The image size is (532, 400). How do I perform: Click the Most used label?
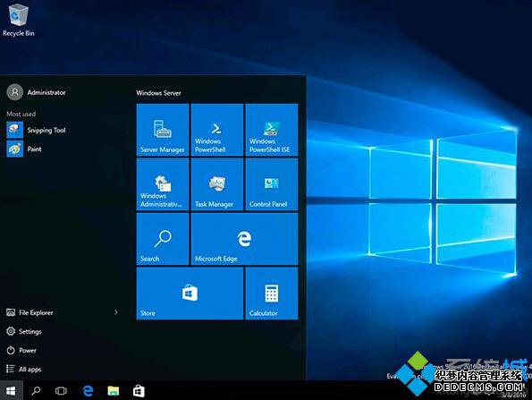[21, 114]
